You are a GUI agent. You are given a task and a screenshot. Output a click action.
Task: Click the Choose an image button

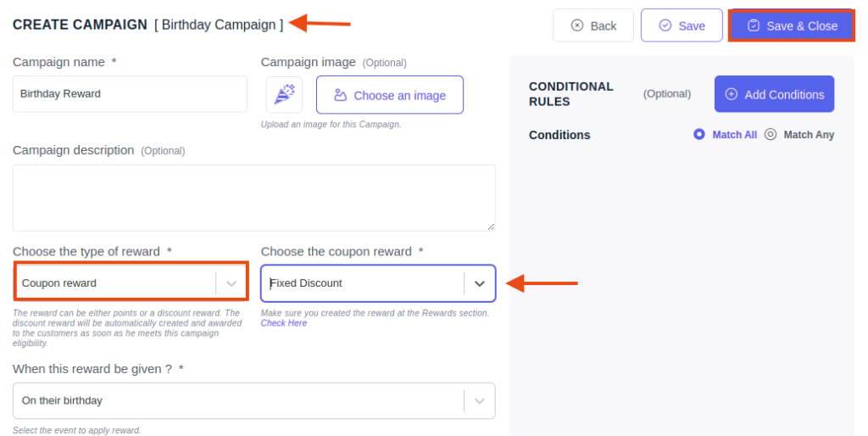(390, 95)
